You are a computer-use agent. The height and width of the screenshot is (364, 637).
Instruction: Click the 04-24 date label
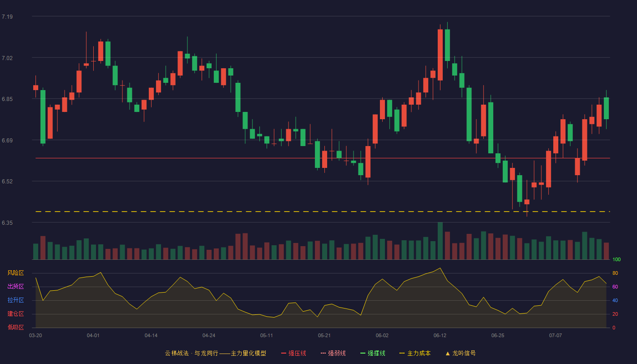(209, 335)
